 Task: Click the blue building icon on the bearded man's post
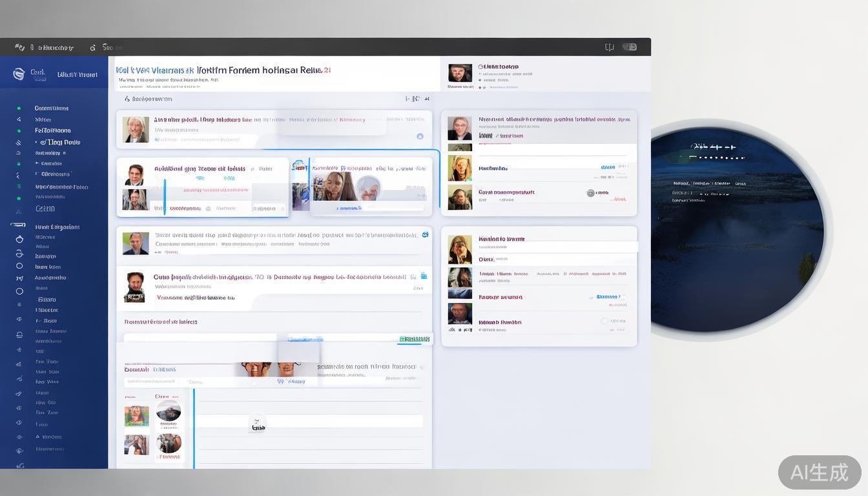click(424, 276)
